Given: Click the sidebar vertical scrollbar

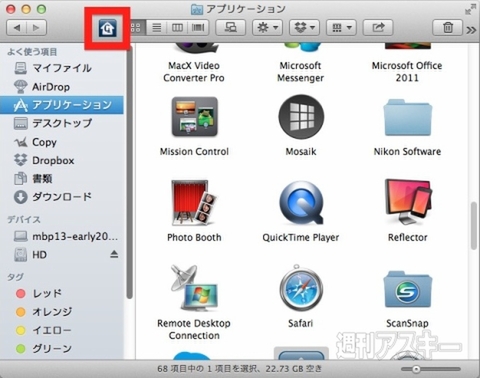Looking at the screenshot, I should tap(129, 173).
